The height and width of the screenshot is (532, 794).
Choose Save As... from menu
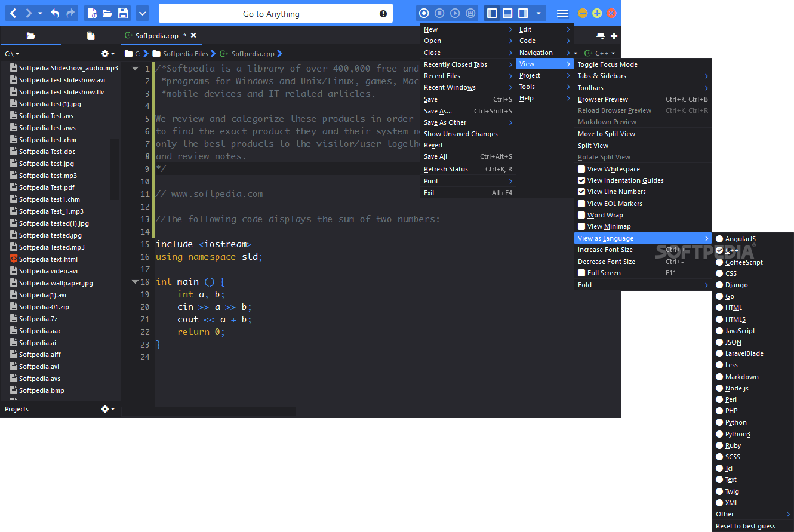click(x=467, y=111)
